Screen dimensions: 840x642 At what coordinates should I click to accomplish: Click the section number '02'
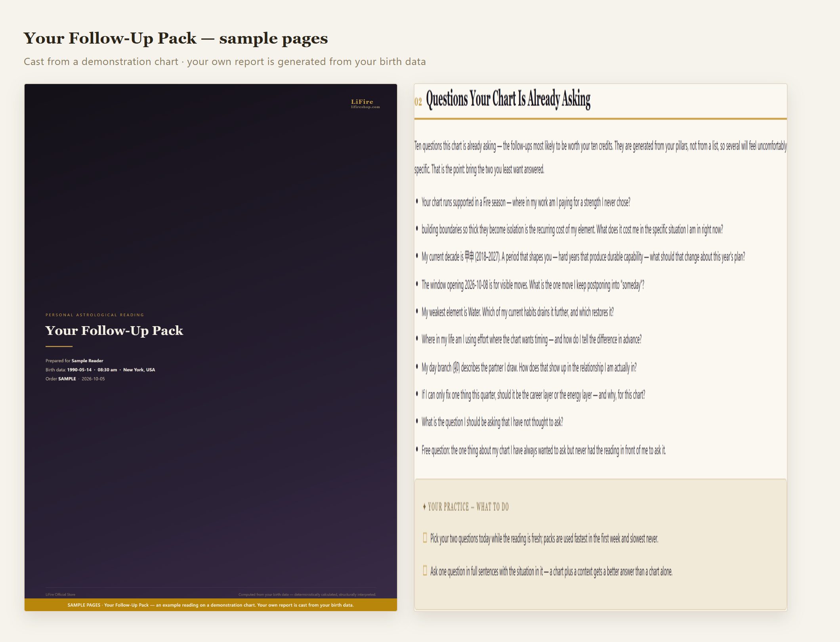(x=418, y=102)
